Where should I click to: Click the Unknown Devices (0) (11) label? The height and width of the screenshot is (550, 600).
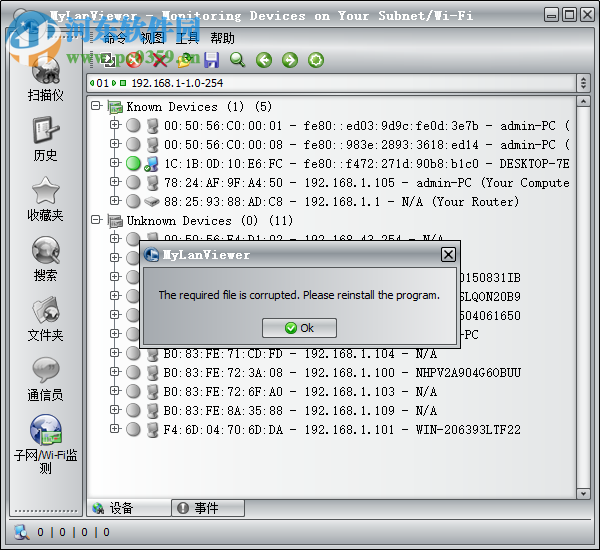tap(210, 221)
